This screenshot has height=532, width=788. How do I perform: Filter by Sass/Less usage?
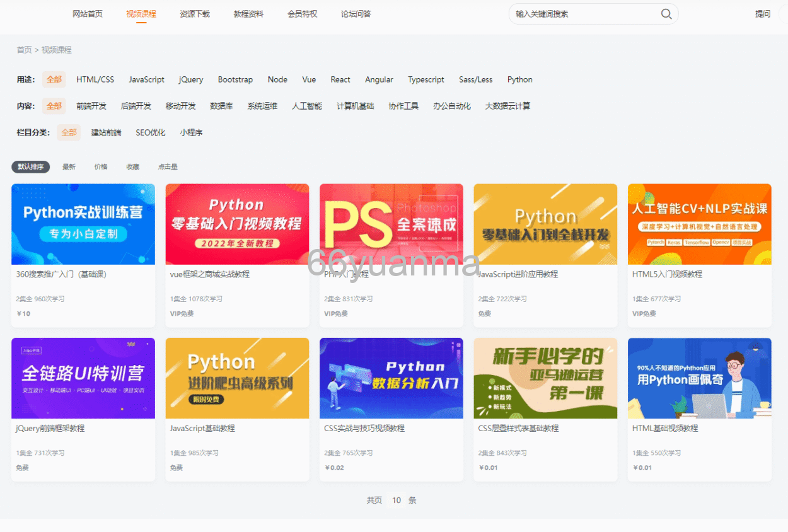[x=476, y=79]
